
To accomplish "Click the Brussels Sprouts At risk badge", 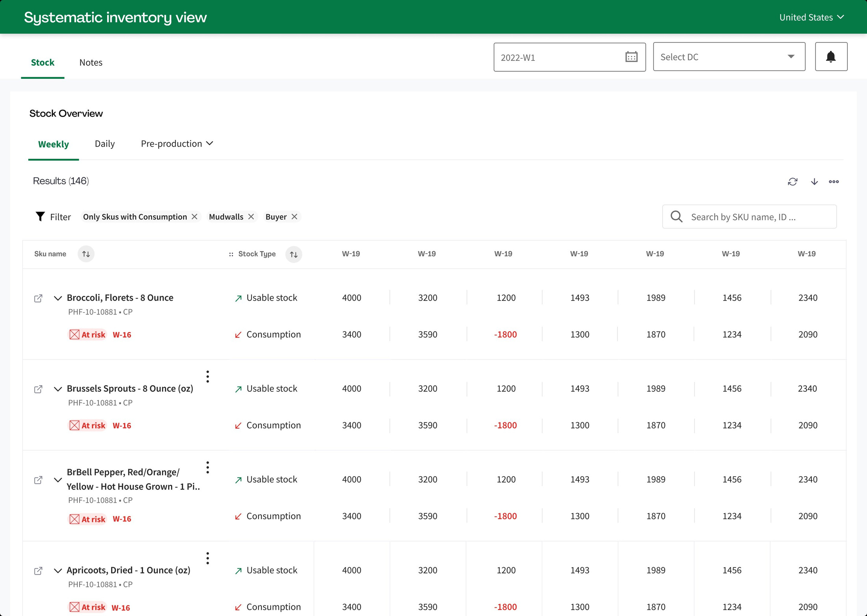I will tap(87, 425).
